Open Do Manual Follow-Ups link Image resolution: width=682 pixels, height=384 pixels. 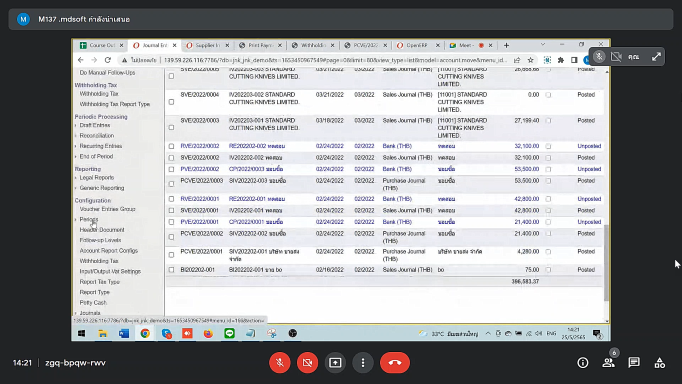(107, 73)
